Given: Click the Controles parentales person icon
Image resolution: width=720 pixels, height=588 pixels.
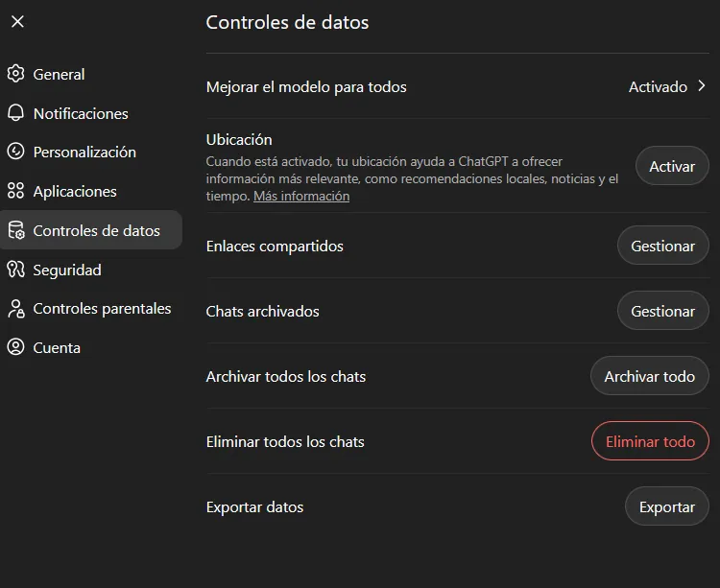Looking at the screenshot, I should (x=16, y=309).
